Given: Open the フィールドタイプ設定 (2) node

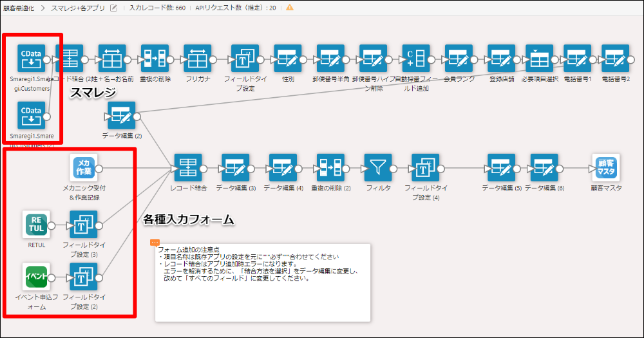Looking at the screenshot, I should coord(83,277).
